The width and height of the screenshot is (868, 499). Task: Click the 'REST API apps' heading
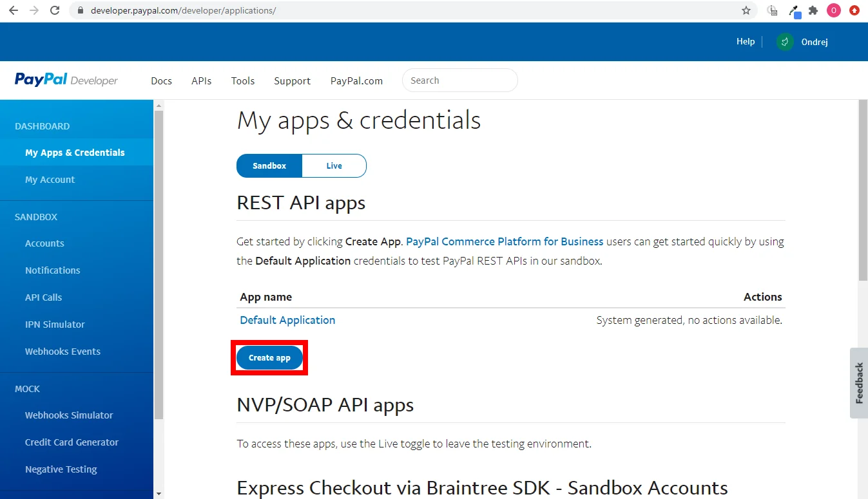pyautogui.click(x=301, y=203)
